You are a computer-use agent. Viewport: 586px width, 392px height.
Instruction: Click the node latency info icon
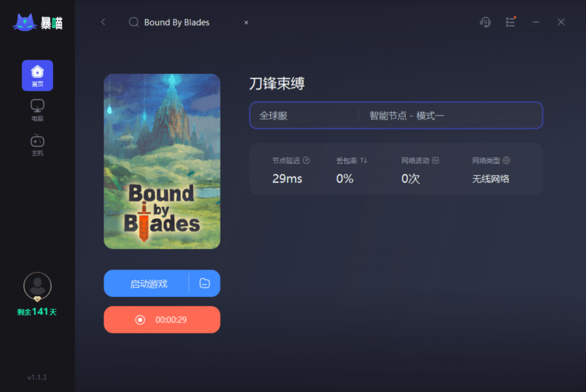[x=306, y=160]
